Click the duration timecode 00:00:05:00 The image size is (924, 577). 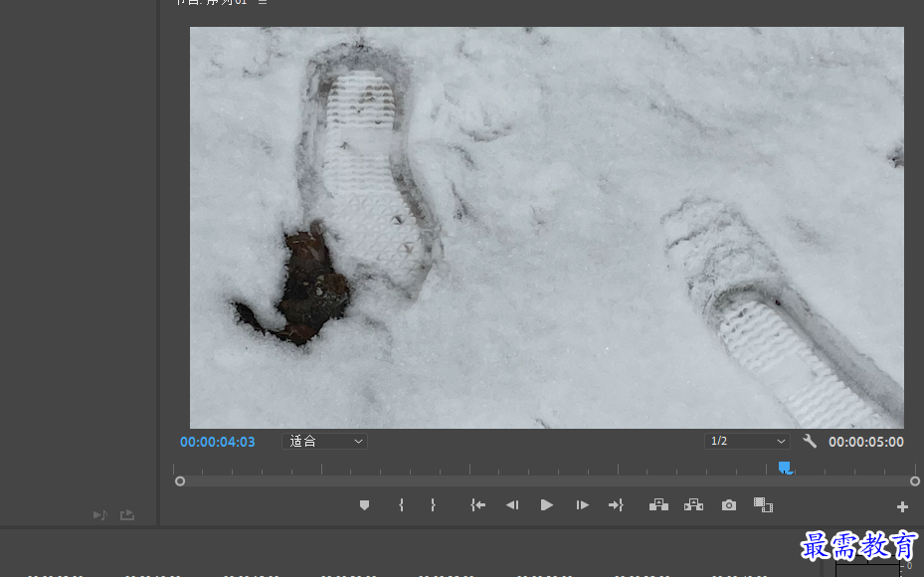865,442
